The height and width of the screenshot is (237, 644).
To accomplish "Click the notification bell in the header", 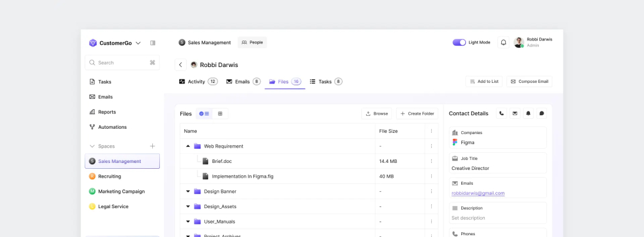I will [x=503, y=42].
